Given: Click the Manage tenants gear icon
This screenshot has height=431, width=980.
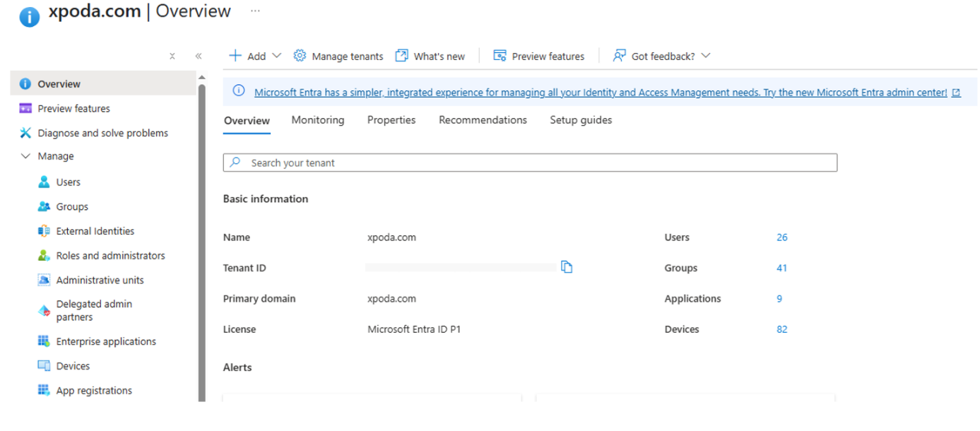Looking at the screenshot, I should pos(300,56).
